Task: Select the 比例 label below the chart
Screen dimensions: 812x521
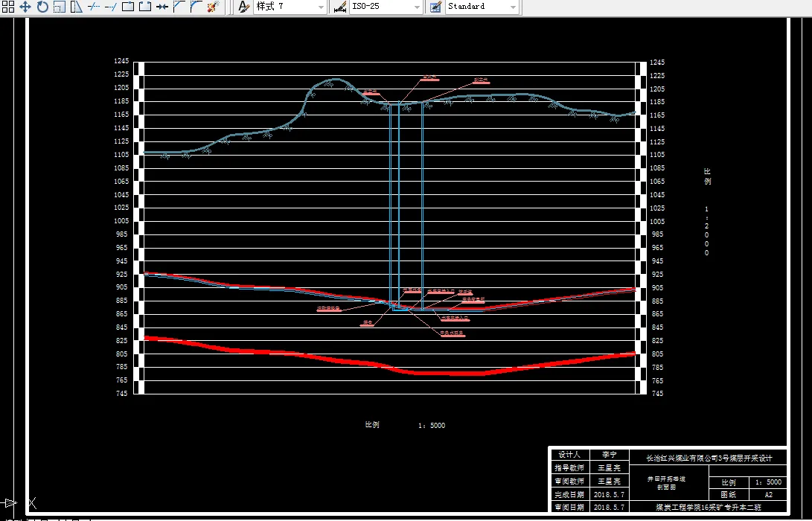Action: (372, 425)
